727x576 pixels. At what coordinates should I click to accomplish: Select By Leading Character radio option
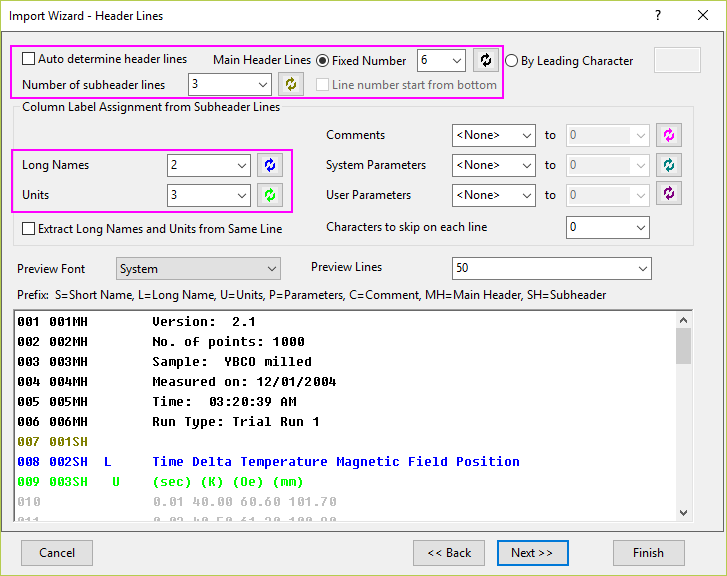pos(512,61)
